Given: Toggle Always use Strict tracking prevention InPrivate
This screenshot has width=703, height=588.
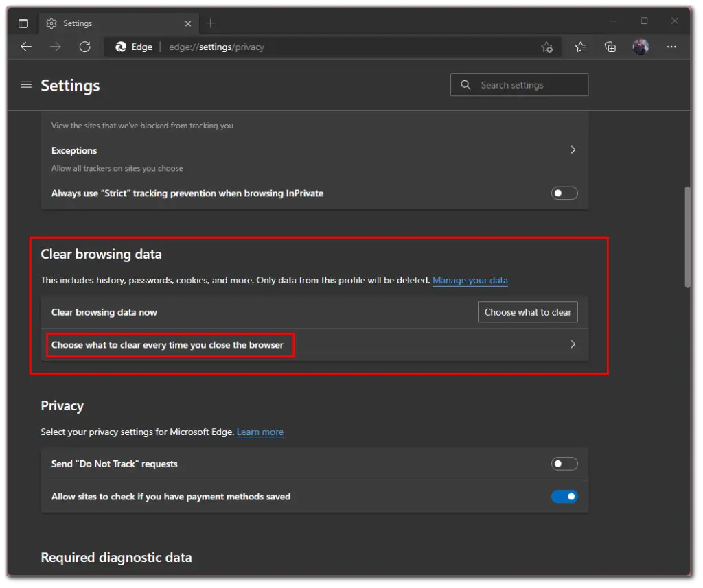Looking at the screenshot, I should (x=564, y=193).
